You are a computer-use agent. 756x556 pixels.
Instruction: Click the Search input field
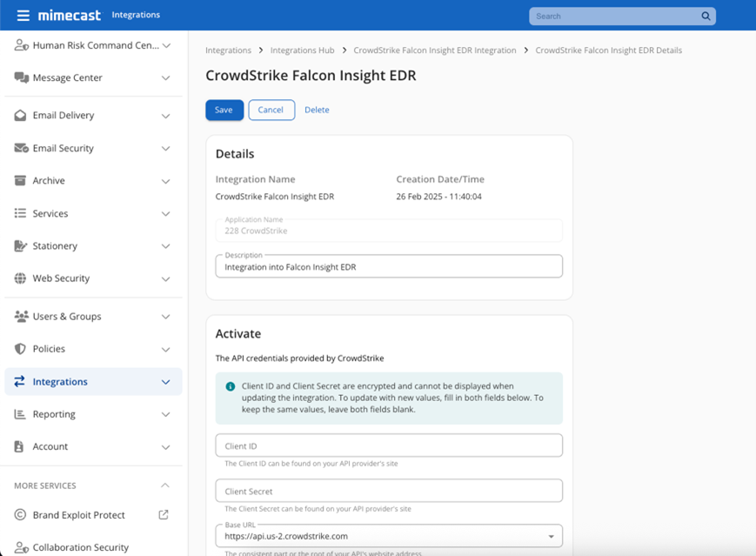[615, 16]
